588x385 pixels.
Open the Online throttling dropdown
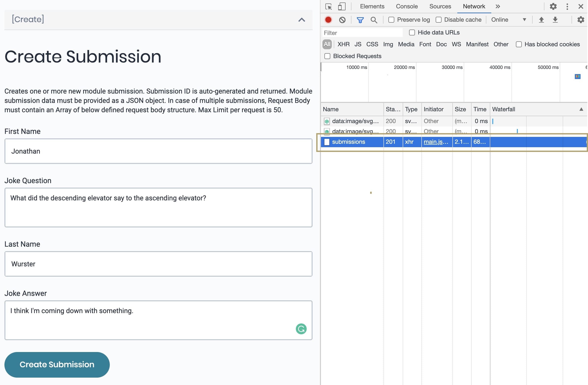pos(509,20)
